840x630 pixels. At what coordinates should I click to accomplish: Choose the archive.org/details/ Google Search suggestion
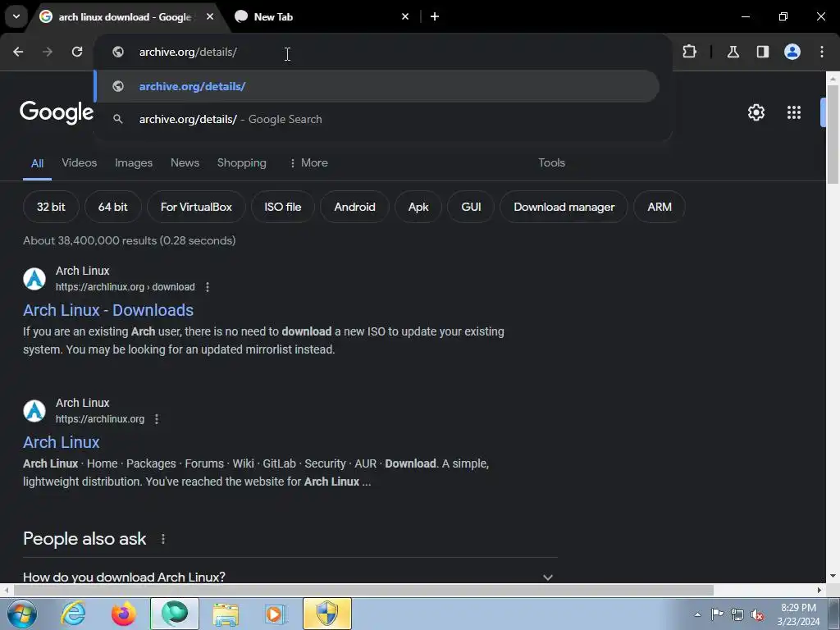point(377,119)
